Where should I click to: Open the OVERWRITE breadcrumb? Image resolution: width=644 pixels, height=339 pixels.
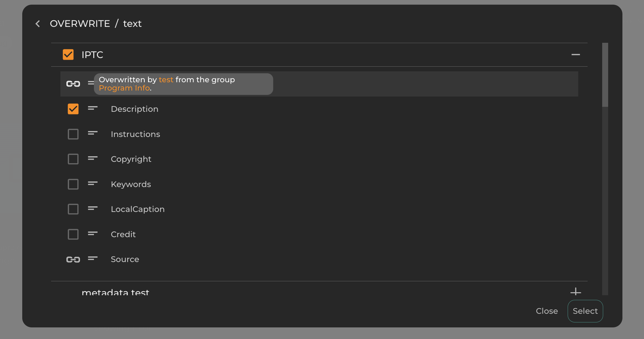(x=80, y=24)
